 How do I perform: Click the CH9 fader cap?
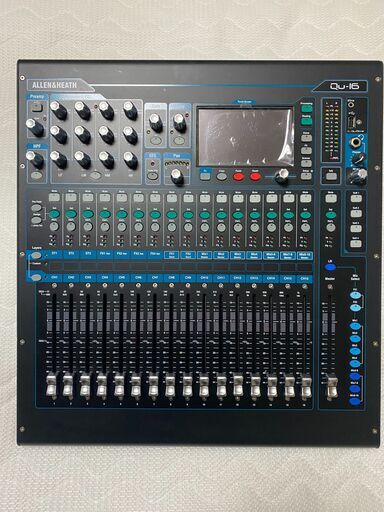tap(187, 387)
